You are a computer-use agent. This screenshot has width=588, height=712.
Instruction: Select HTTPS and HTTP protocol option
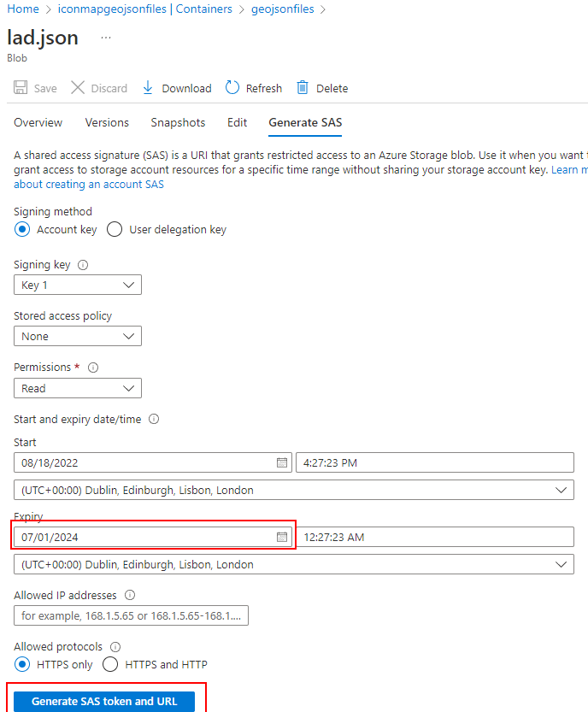110,664
